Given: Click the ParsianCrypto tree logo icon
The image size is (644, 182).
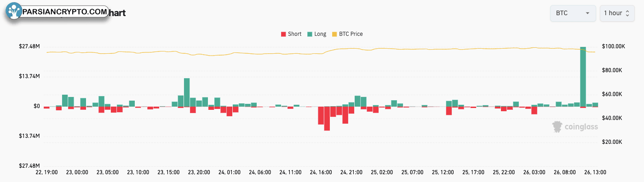Looking at the screenshot, I should pyautogui.click(x=15, y=12).
